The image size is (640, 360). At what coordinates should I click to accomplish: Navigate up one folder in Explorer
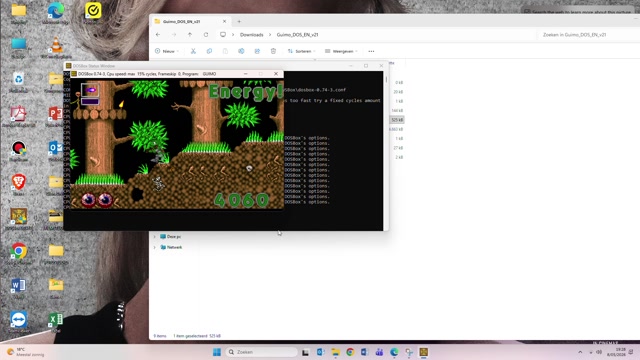pyautogui.click(x=190, y=35)
